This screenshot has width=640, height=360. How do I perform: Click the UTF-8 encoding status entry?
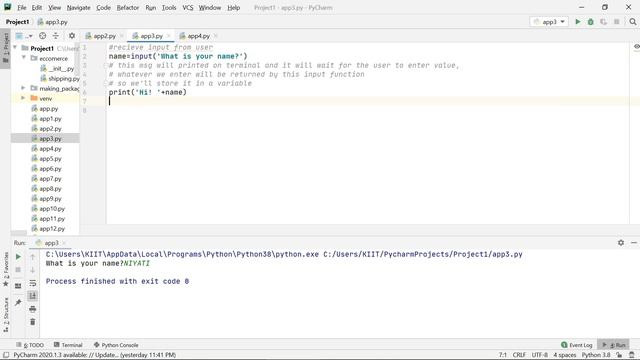tap(540, 355)
